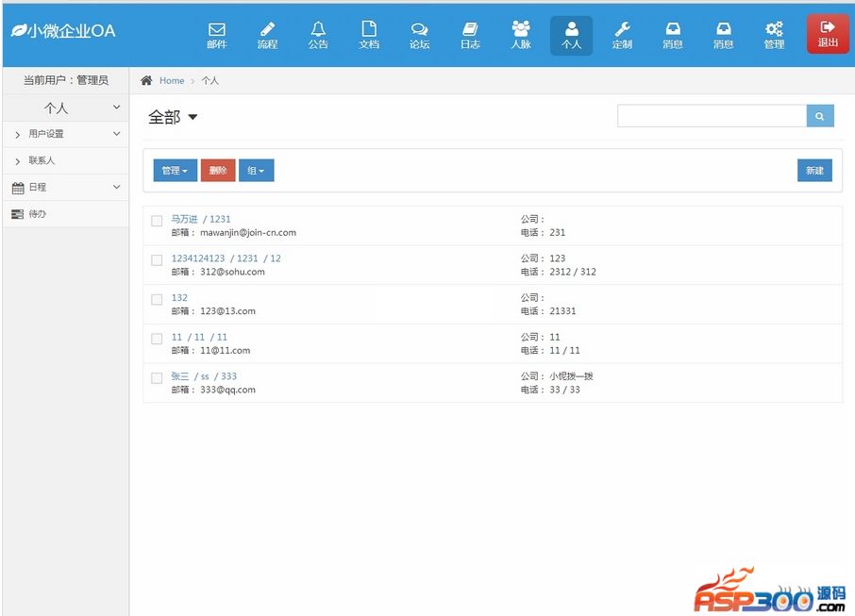
Task: Open the 文档 documents icon
Action: (369, 36)
